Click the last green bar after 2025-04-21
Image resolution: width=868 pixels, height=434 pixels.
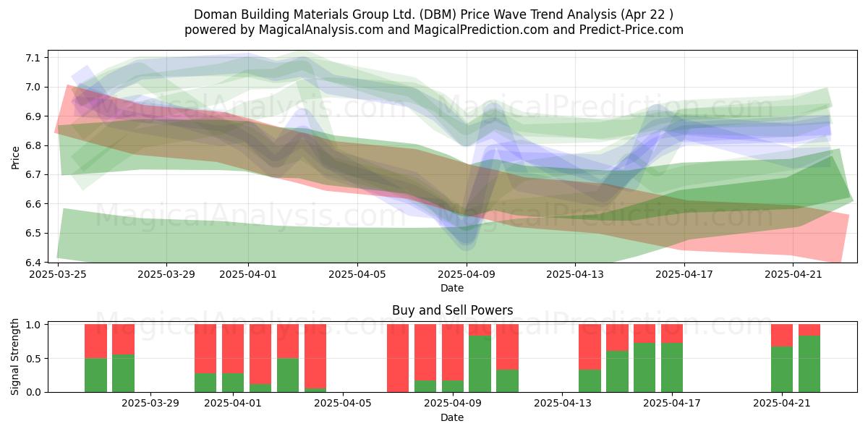tap(809, 364)
